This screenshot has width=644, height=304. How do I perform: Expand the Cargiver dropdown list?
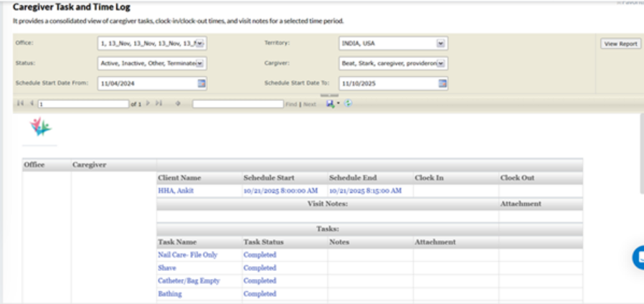point(440,63)
